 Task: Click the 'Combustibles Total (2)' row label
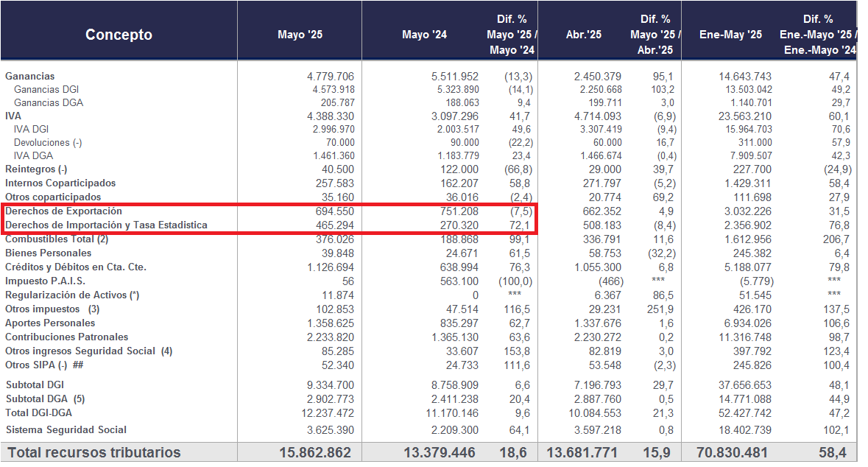click(x=57, y=239)
